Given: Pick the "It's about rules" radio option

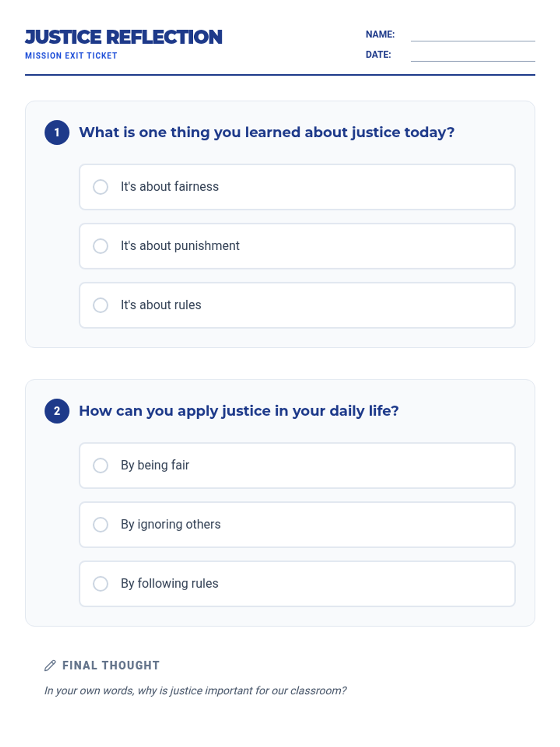Looking at the screenshot, I should coord(100,305).
